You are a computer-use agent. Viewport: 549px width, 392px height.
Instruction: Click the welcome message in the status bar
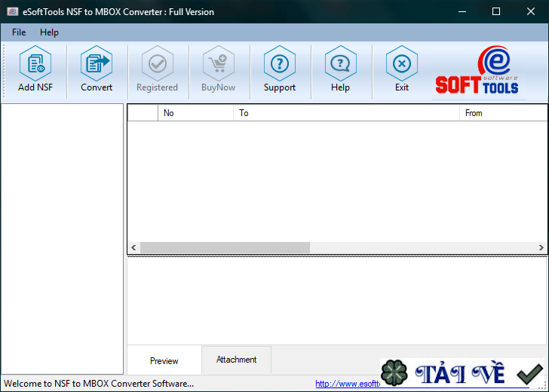coord(99,384)
